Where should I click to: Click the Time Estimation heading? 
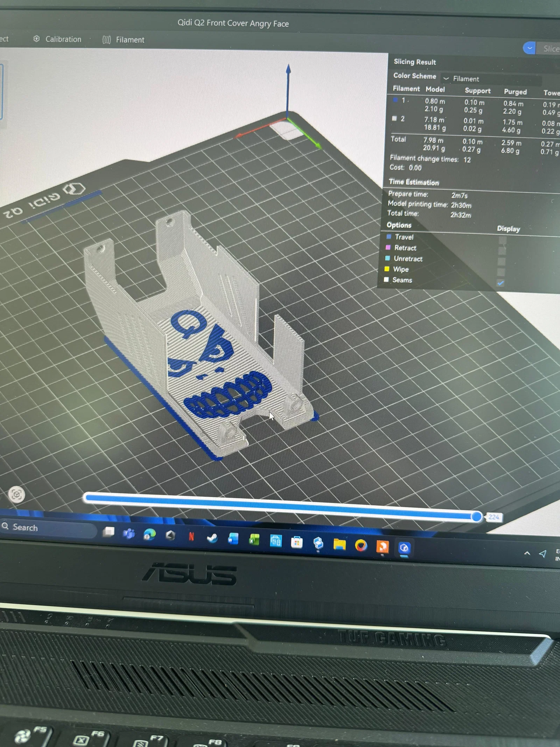click(x=414, y=182)
